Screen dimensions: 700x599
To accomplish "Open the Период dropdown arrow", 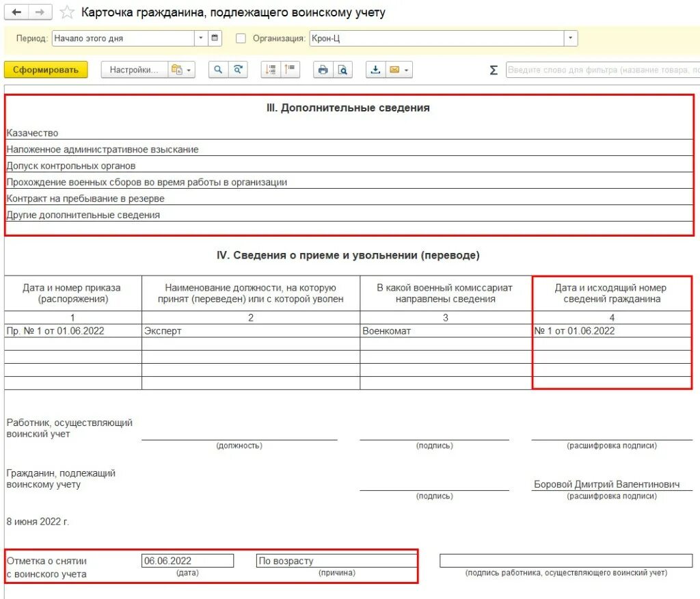I will (201, 38).
